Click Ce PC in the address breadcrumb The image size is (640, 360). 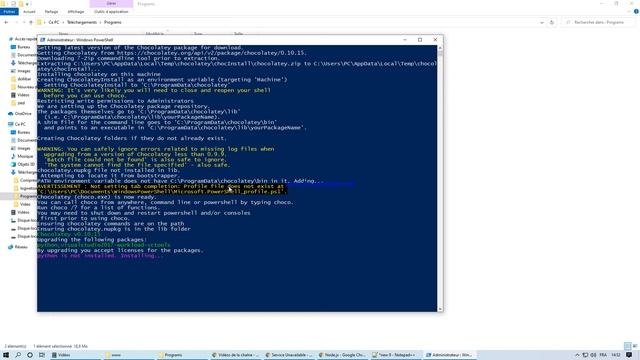point(54,22)
